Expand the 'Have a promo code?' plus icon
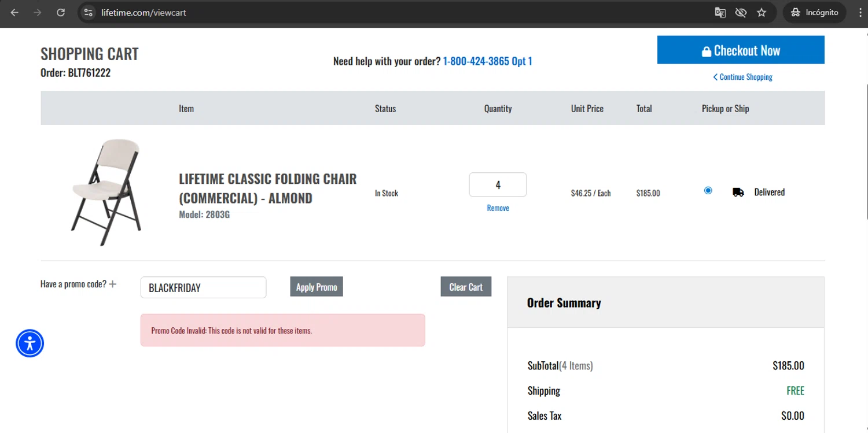This screenshot has height=433, width=868. (113, 284)
